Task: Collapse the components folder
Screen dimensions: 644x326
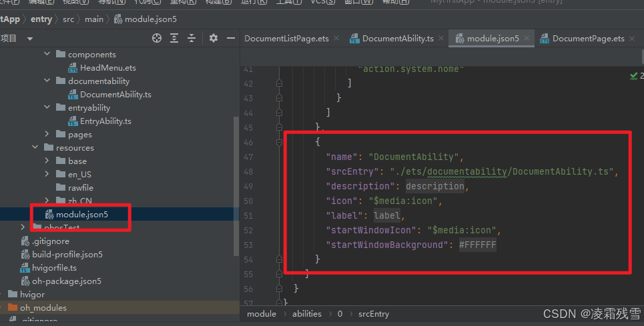Action: 47,54
